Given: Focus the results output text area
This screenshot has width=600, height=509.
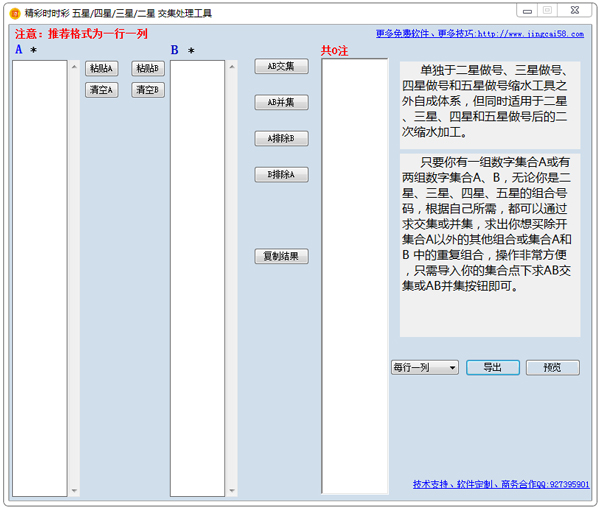Looking at the screenshot, I should [x=355, y=276].
